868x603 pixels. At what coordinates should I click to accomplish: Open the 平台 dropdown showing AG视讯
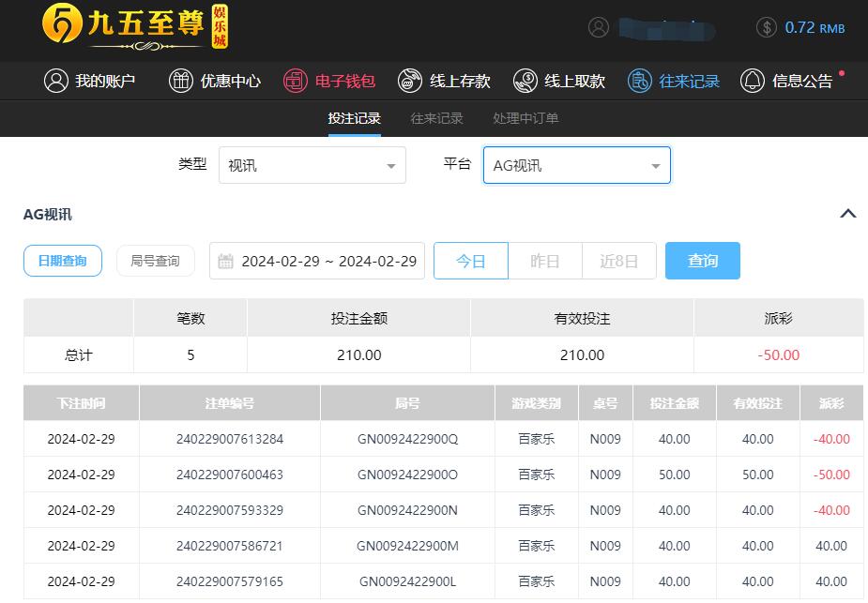[576, 165]
